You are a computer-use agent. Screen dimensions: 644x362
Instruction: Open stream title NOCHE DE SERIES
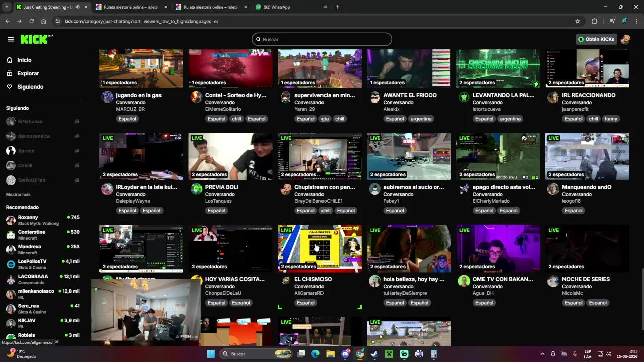pos(586,279)
